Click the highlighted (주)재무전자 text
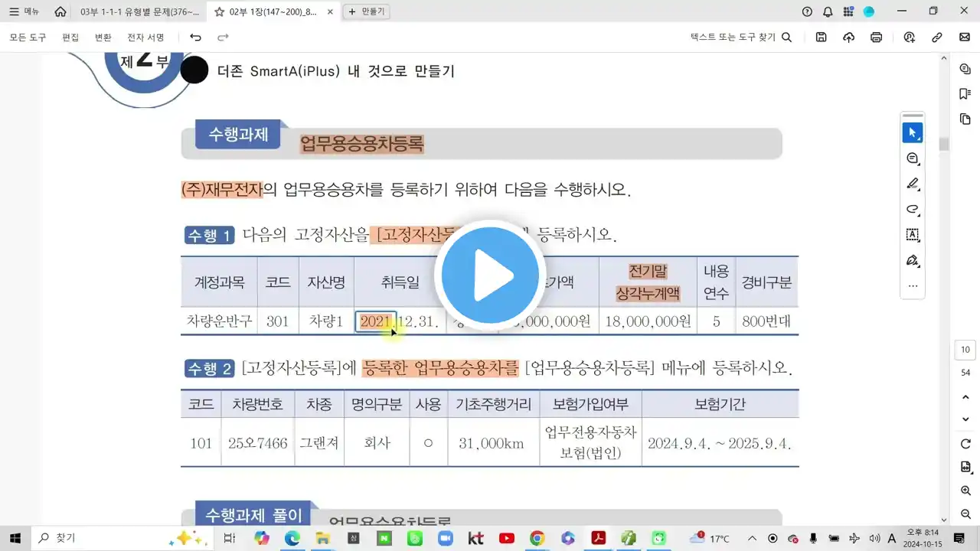Viewport: 980px width, 551px height. pyautogui.click(x=221, y=189)
